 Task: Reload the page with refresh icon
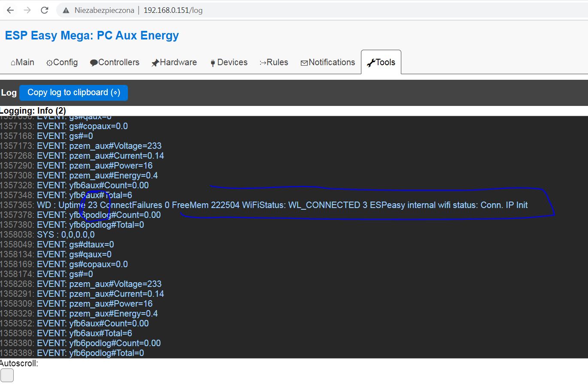45,10
